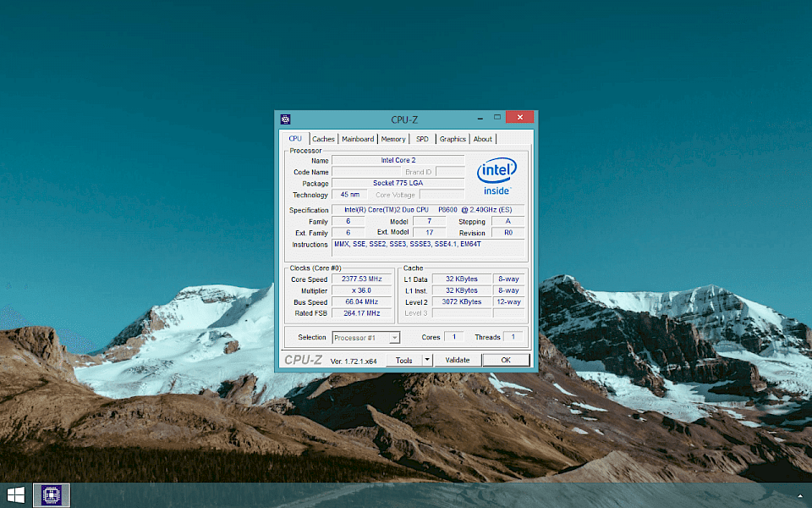The height and width of the screenshot is (508, 812).
Task: Click the CPU-Z title bar app icon
Action: (285, 119)
